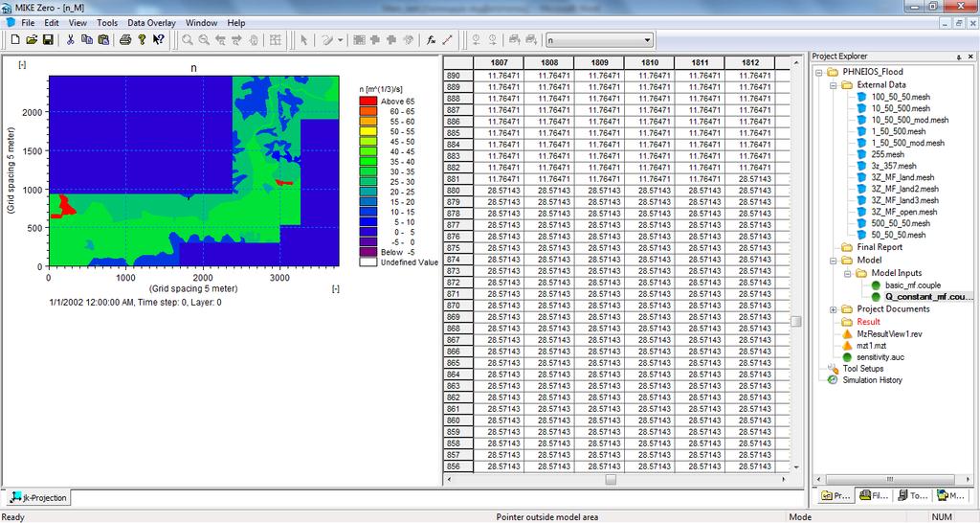Image resolution: width=980 pixels, height=523 pixels.
Task: Click the previous zoom icon
Action: (220, 39)
